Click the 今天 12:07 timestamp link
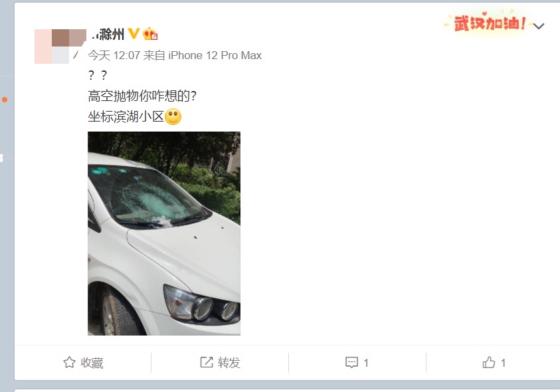Viewport: 560px width, 392px height. tap(114, 55)
